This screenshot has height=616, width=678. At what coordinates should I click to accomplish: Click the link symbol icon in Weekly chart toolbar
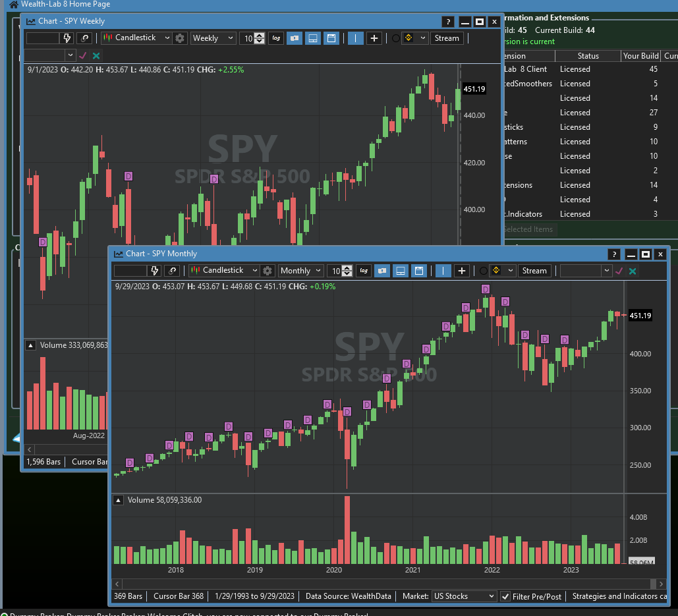click(84, 38)
